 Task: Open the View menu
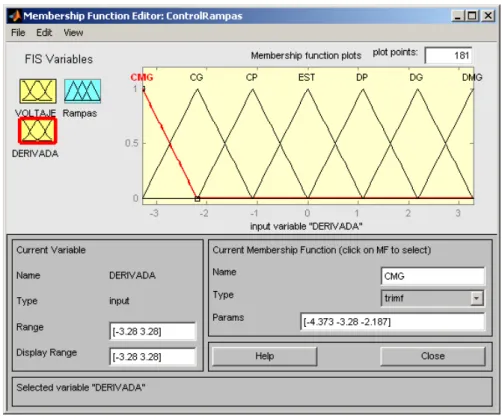(73, 33)
